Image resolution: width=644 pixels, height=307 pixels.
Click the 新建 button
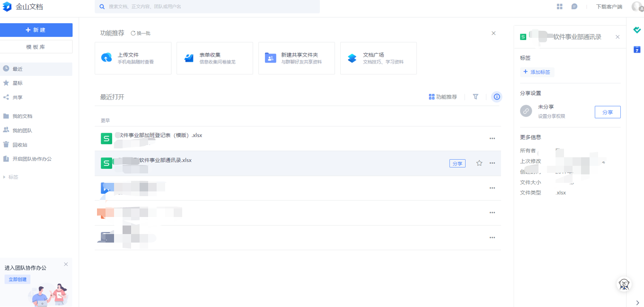coord(36,30)
